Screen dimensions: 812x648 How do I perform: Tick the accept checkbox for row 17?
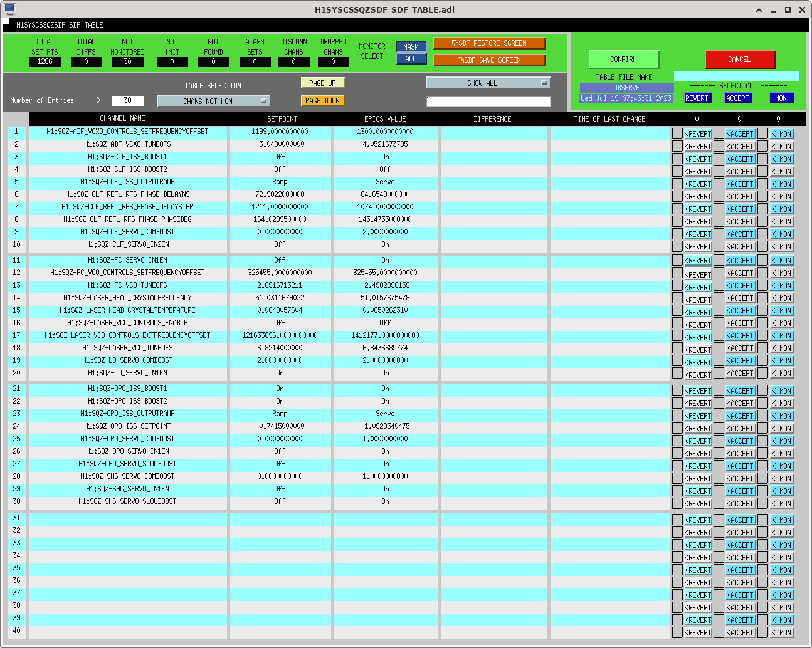[x=719, y=335]
